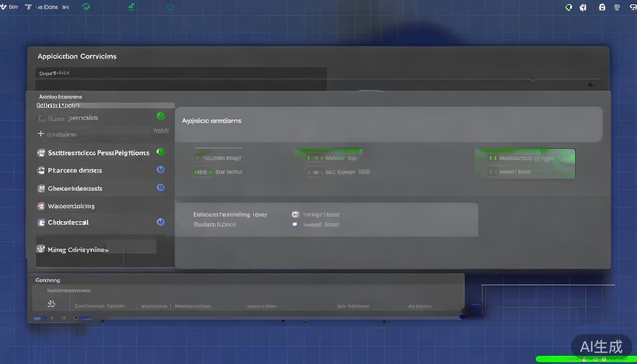Open the "Orpus" dropdown field under the title
Screen dimensions: 637x364
tap(180, 73)
